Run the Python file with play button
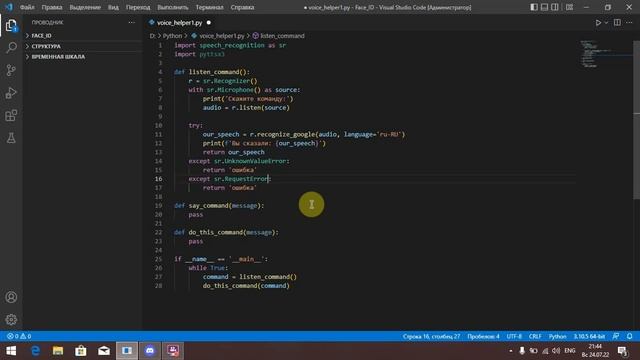The image size is (640, 360). coord(598,23)
